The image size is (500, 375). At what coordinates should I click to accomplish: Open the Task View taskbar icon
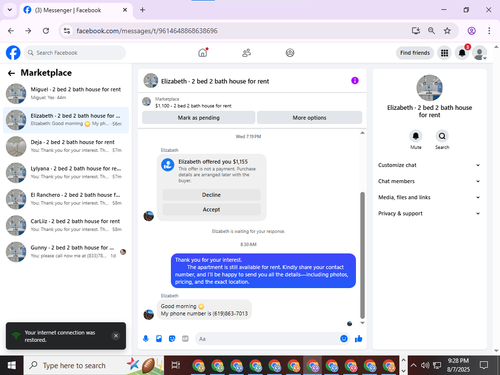tap(175, 365)
